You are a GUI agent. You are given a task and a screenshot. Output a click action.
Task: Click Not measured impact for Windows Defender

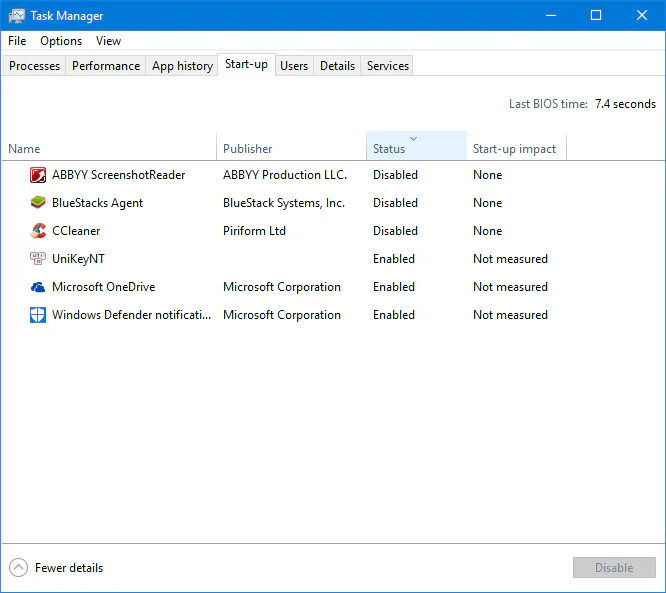click(x=510, y=315)
